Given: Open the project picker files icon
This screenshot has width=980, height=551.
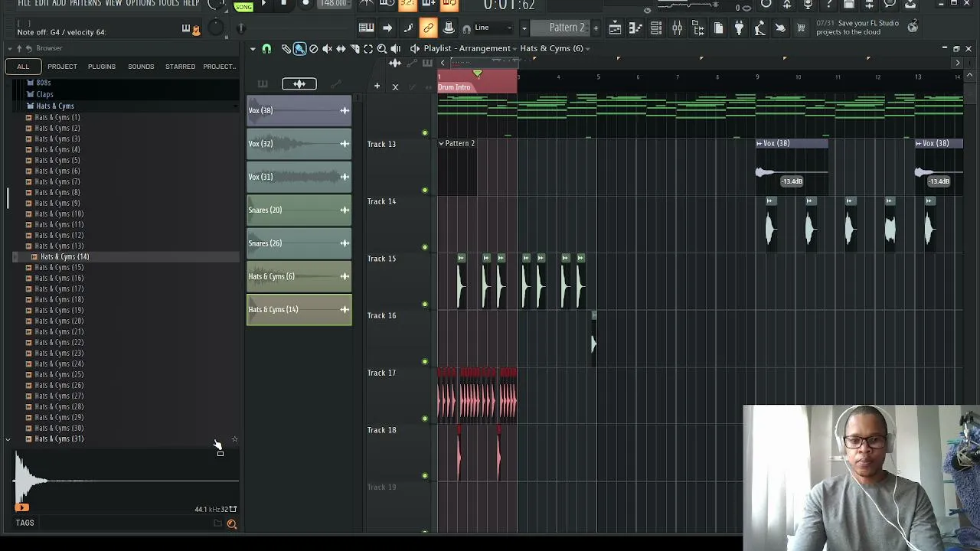Looking at the screenshot, I should pos(718,28).
